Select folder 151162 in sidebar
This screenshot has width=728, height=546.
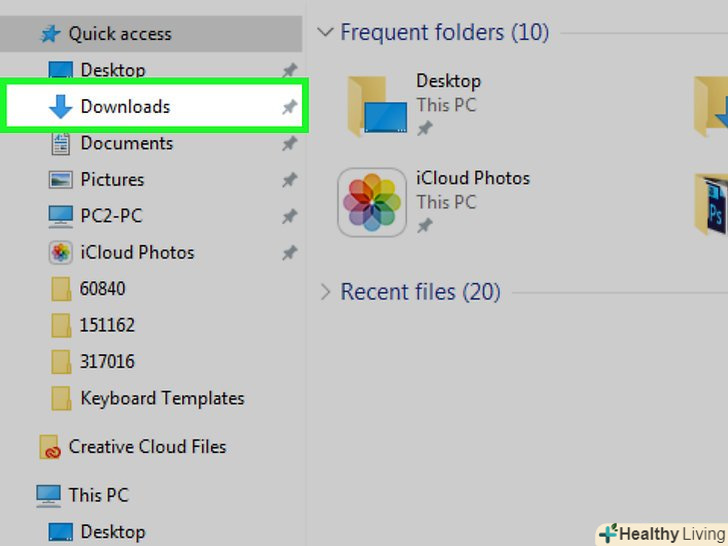pyautogui.click(x=107, y=325)
